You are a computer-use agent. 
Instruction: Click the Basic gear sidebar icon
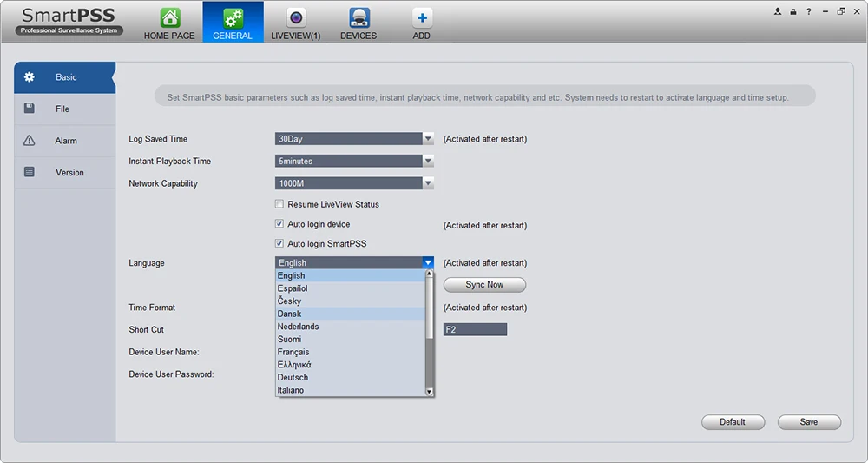[30, 77]
